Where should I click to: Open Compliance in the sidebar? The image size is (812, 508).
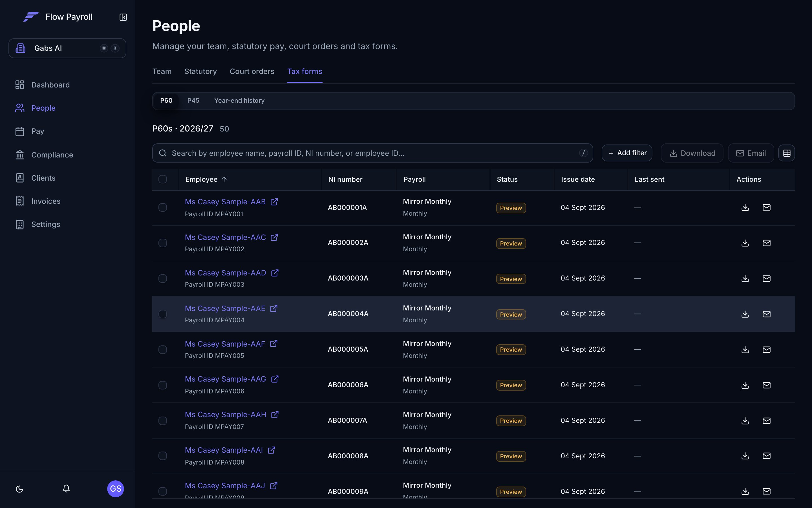[x=52, y=155]
